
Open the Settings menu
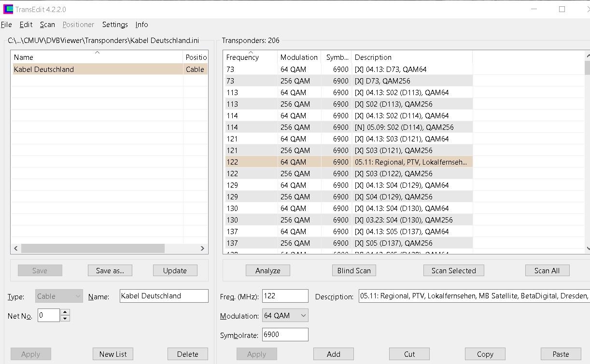(x=115, y=25)
